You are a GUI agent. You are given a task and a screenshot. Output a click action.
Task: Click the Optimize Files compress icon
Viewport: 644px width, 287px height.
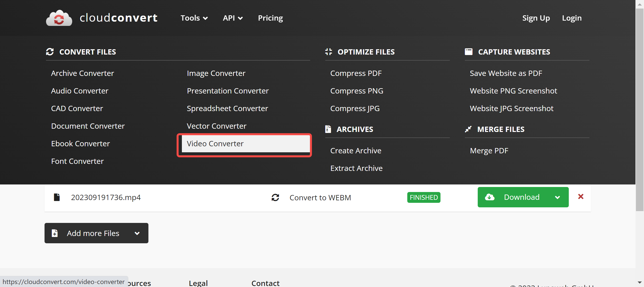(328, 52)
